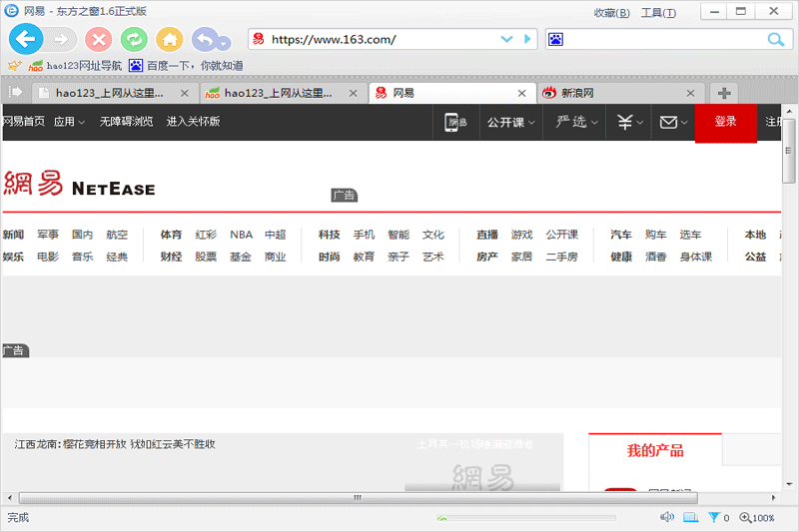
Task: Switch to second hao123 tab with green icon
Action: pos(276,93)
